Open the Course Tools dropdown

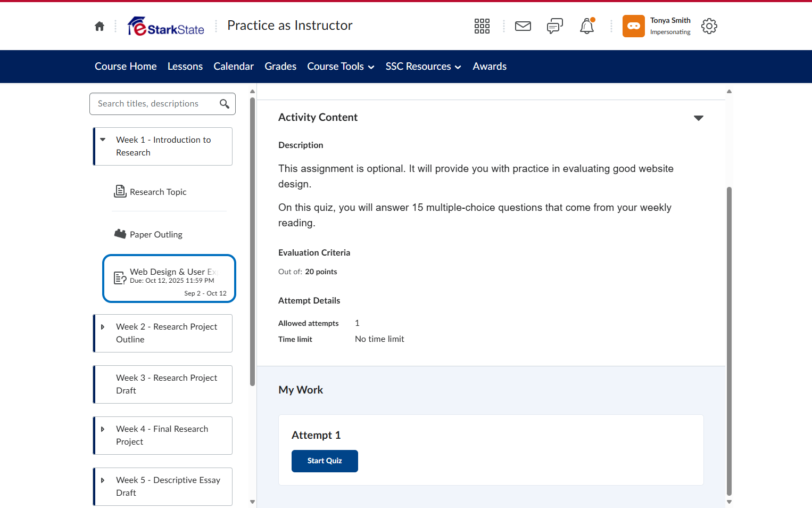(x=341, y=67)
